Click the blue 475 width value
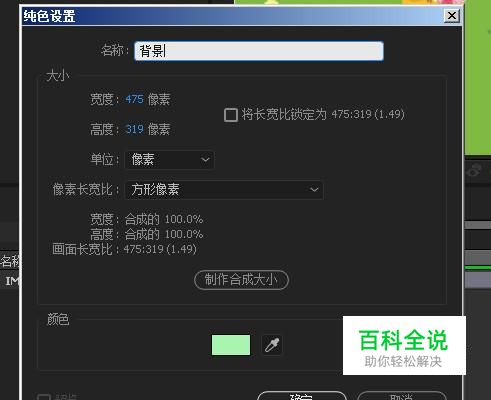Viewport: 491px width, 400px height. click(134, 99)
